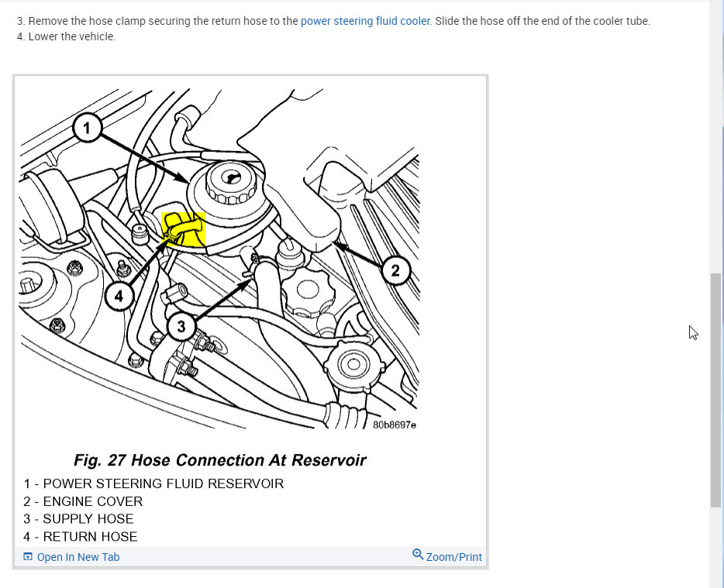Viewport: 724px width, 588px height.
Task: Click the vertical scrollbar thumb
Action: [x=716, y=390]
